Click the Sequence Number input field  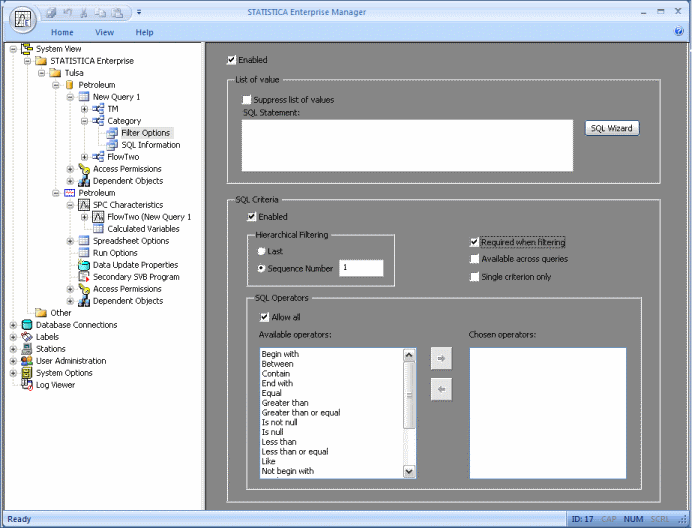[x=361, y=268]
